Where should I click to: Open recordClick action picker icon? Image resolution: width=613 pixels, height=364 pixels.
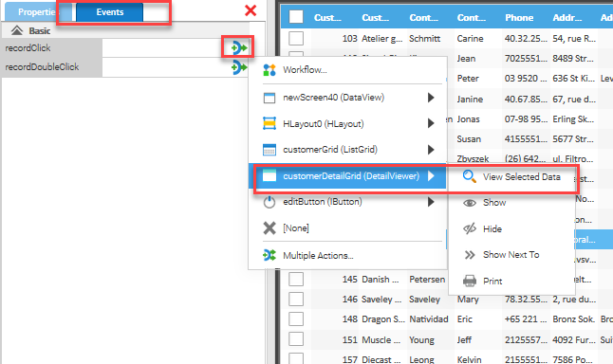point(239,48)
